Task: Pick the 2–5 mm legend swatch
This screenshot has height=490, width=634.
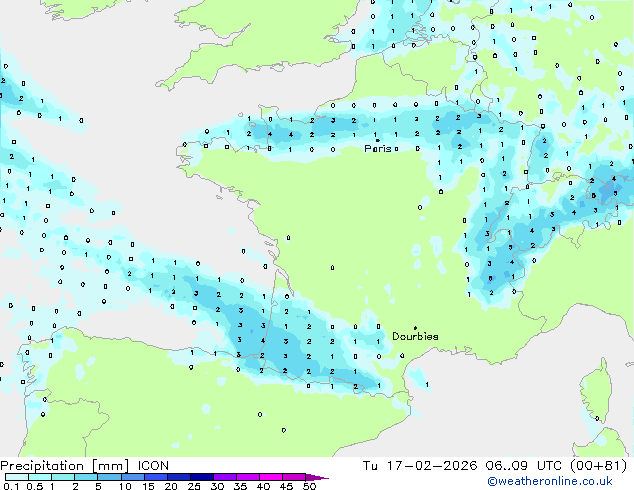Action: [86, 477]
